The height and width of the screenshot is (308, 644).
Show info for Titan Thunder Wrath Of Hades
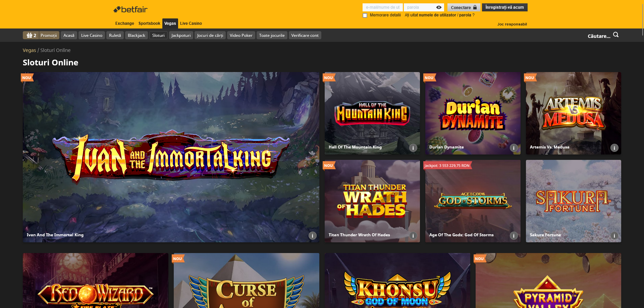pyautogui.click(x=413, y=236)
